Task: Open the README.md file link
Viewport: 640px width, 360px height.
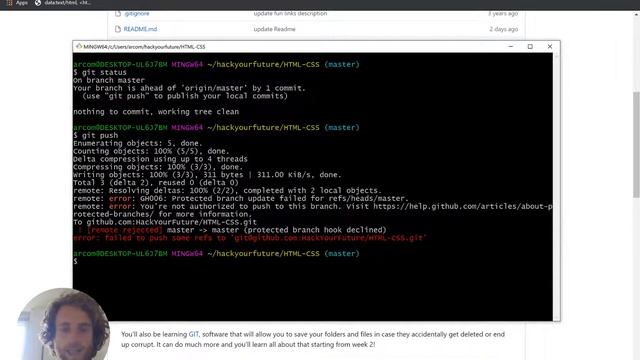Action: click(x=140, y=29)
